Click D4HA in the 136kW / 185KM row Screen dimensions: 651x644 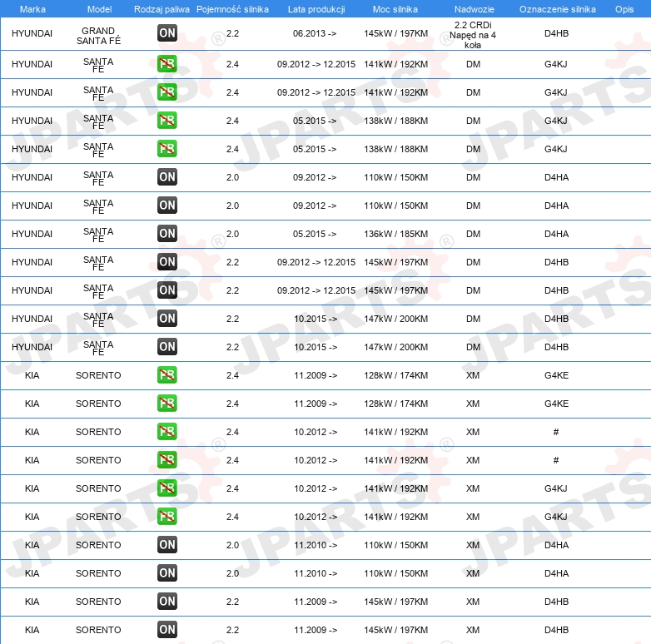pos(556,234)
